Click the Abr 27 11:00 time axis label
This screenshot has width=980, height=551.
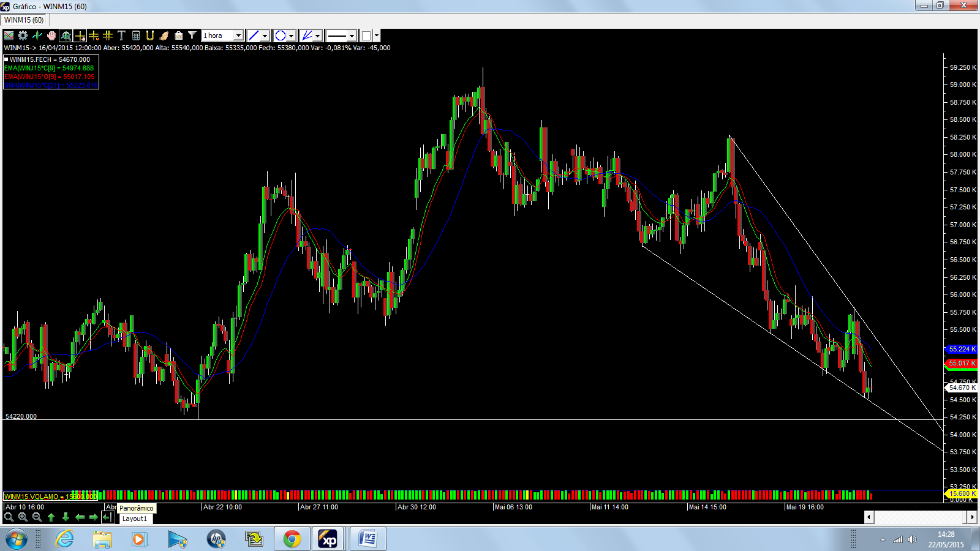pyautogui.click(x=319, y=507)
